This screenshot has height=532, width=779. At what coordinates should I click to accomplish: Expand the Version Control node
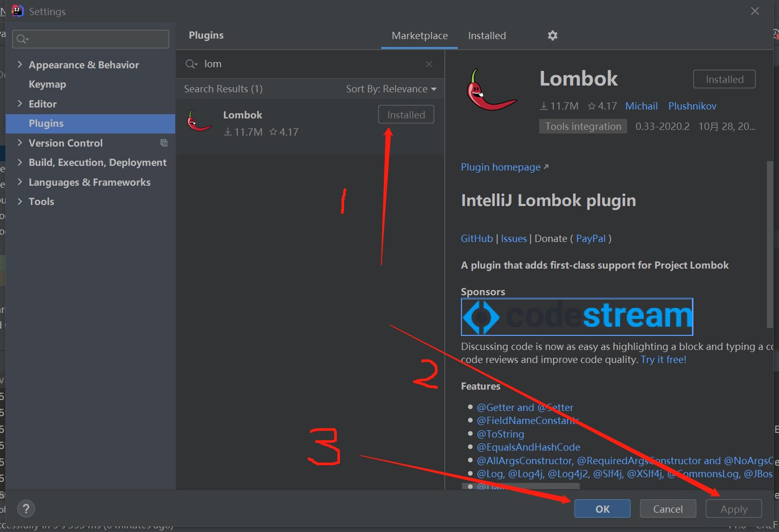(x=20, y=143)
